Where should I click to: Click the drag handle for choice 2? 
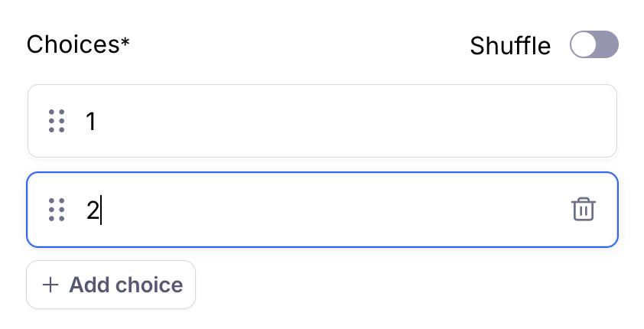click(56, 210)
